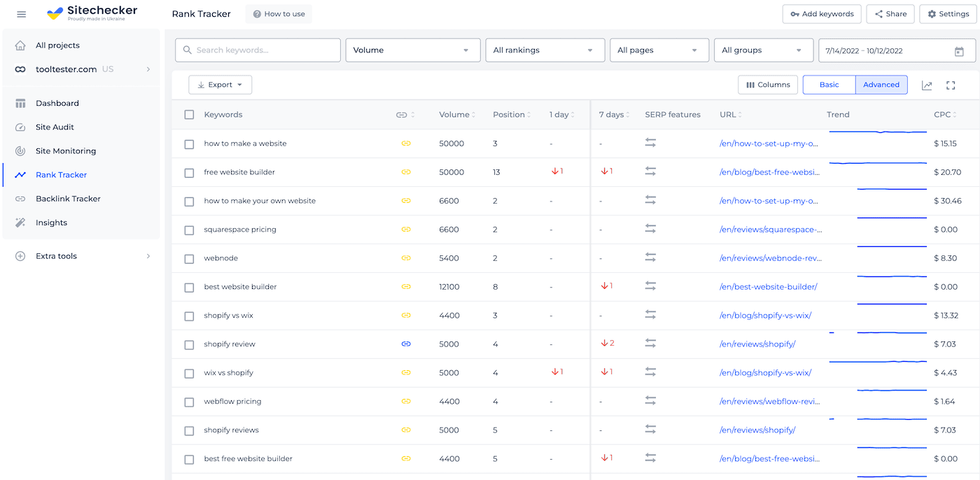Open SERP features for webnode
This screenshot has width=980, height=480.
tap(650, 257)
